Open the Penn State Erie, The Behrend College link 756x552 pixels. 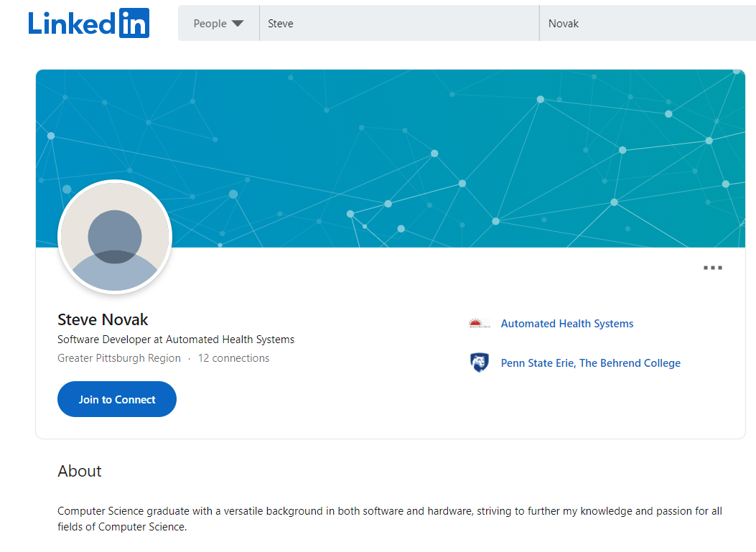pyautogui.click(x=591, y=363)
